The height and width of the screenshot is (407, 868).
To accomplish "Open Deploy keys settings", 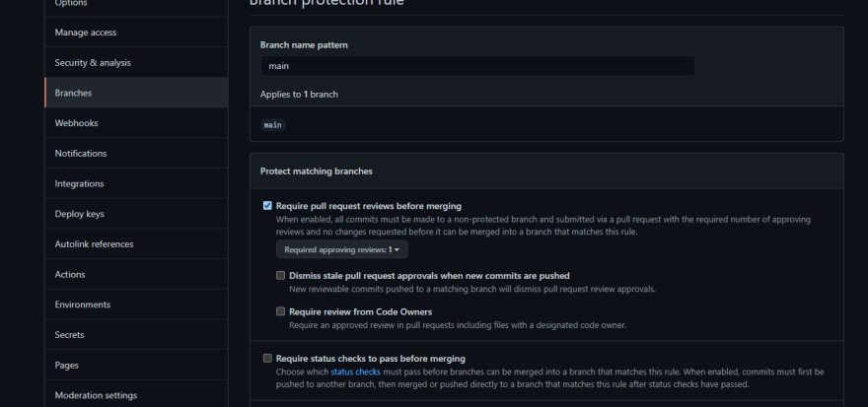I will click(136, 214).
